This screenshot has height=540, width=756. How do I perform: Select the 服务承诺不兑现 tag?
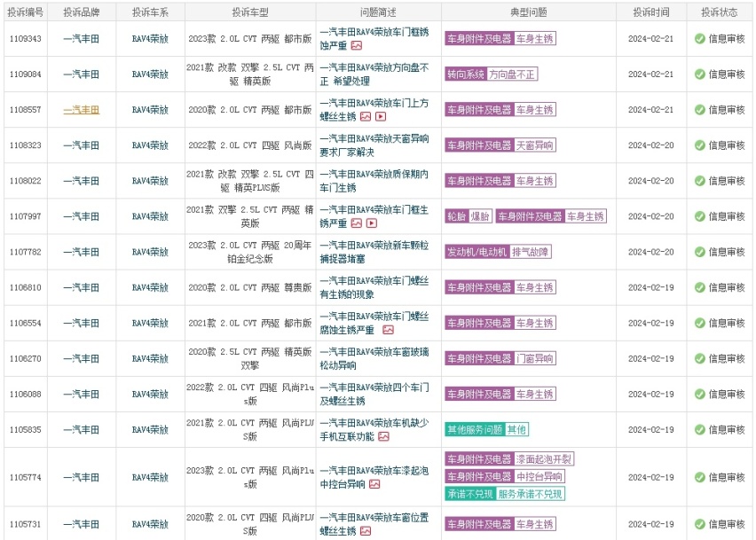531,494
